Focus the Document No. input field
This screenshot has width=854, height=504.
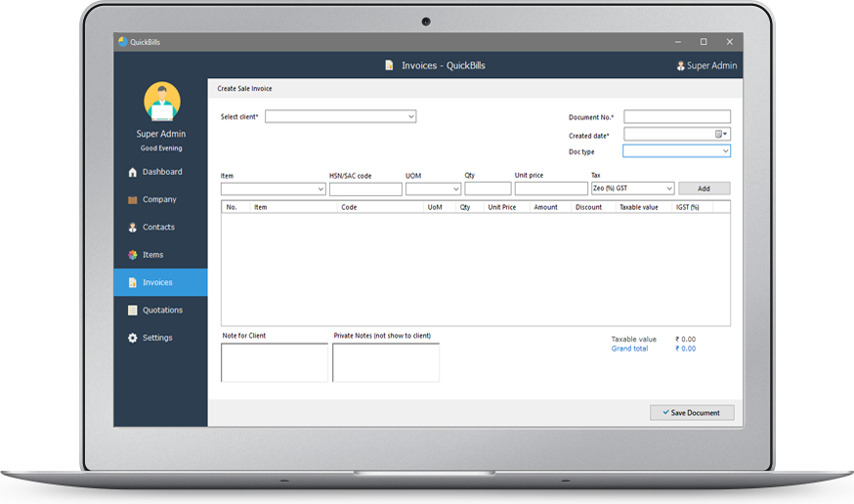click(676, 117)
